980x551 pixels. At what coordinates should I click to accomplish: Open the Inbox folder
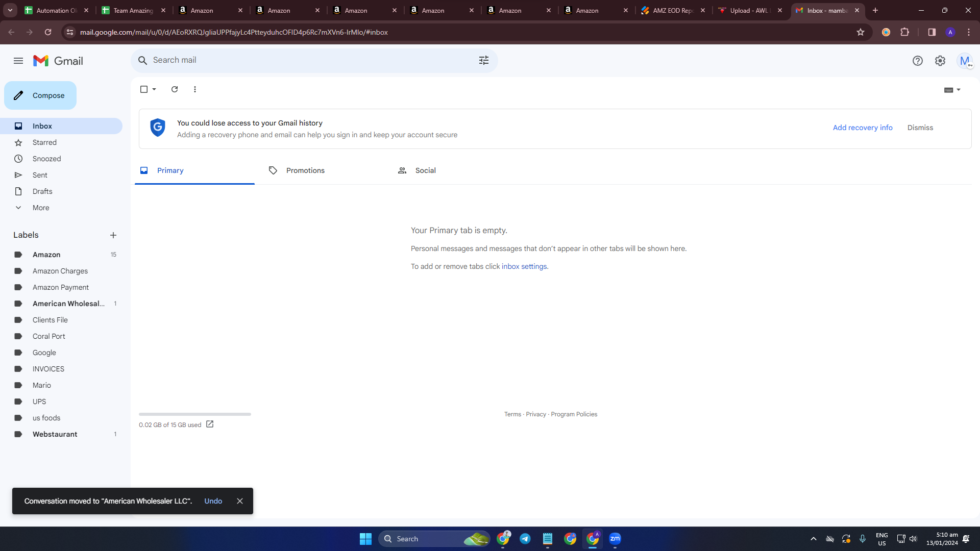61,126
